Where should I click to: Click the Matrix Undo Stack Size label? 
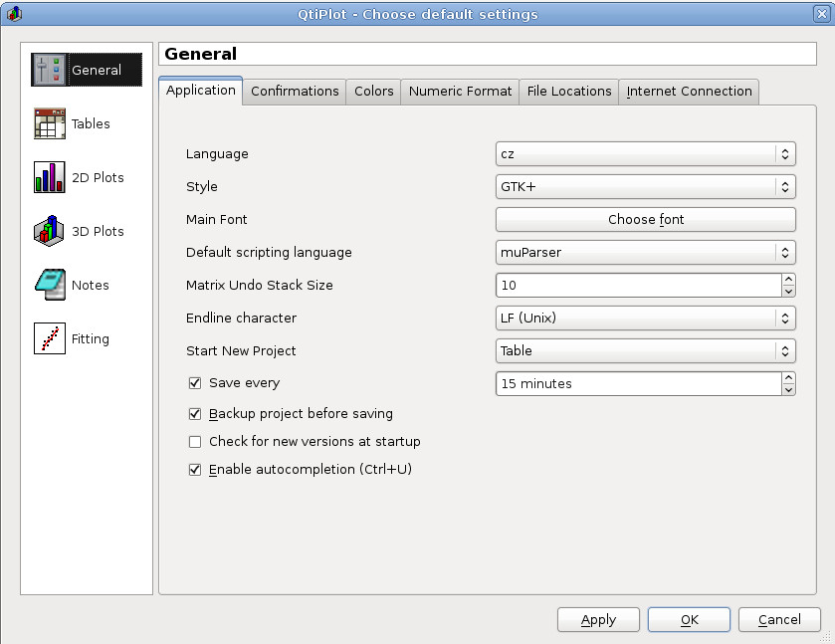click(x=260, y=286)
